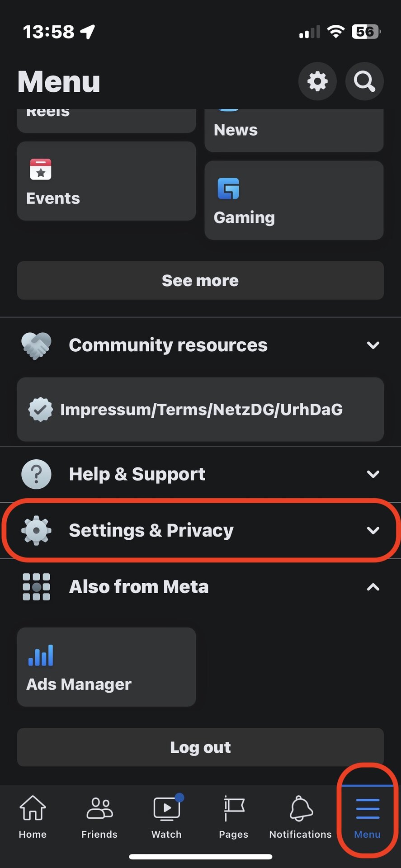
Task: Expand the Help & Support section chevron
Action: tap(373, 474)
